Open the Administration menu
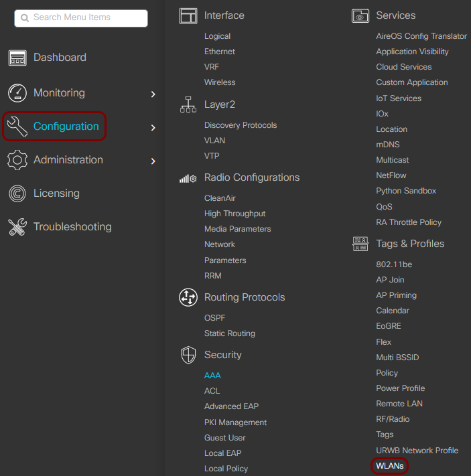Screen dimensions: 471x476 [68, 160]
